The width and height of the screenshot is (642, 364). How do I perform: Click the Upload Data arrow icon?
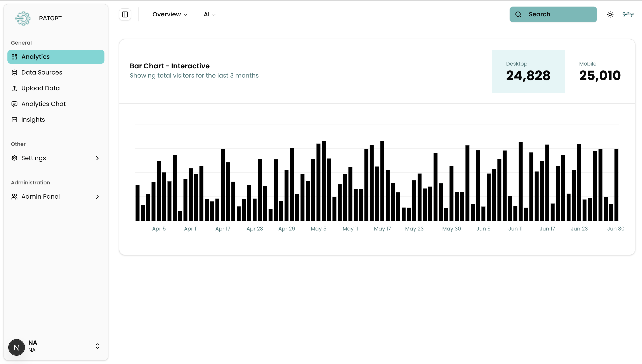click(14, 88)
